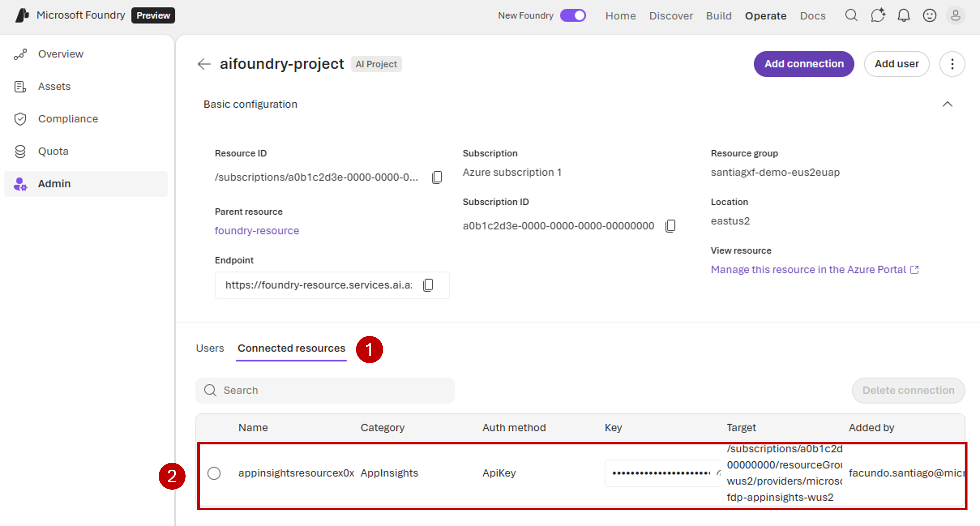Open the search icon in top bar

point(851,16)
